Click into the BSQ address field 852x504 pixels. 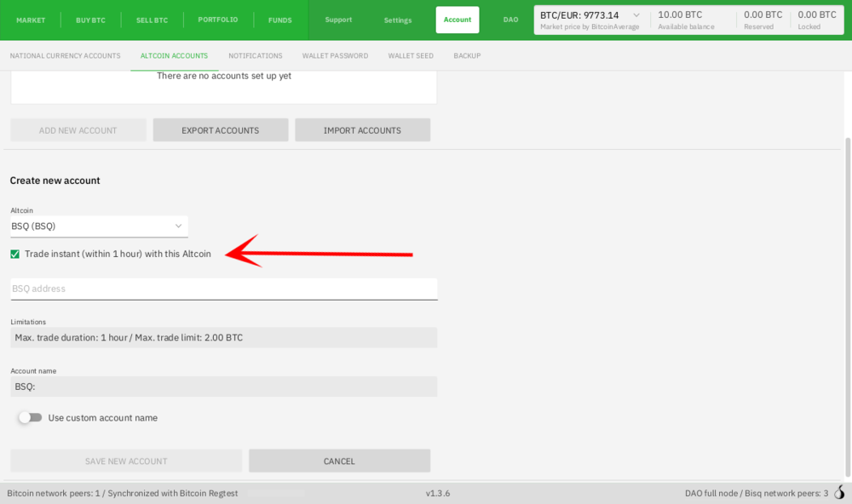pos(223,289)
